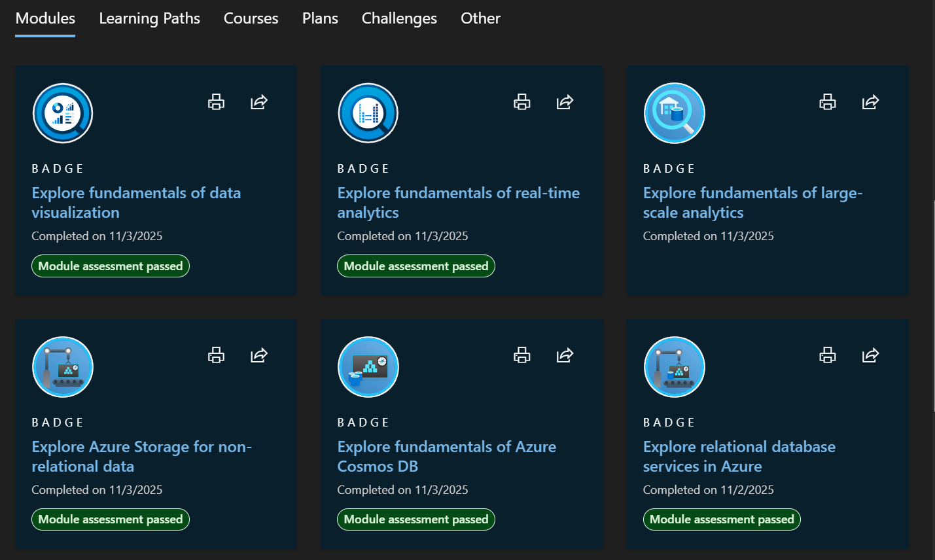Select the Other tab
The height and width of the screenshot is (560, 935).
(480, 18)
